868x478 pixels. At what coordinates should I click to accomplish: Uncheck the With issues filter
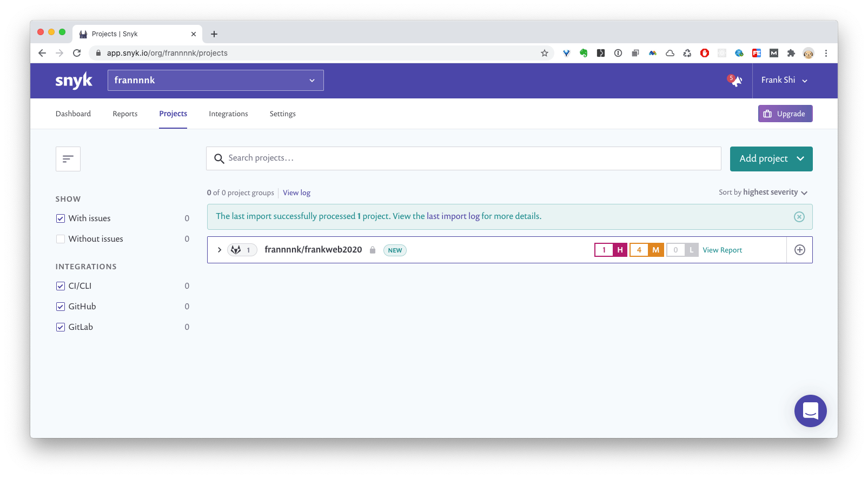tap(61, 218)
